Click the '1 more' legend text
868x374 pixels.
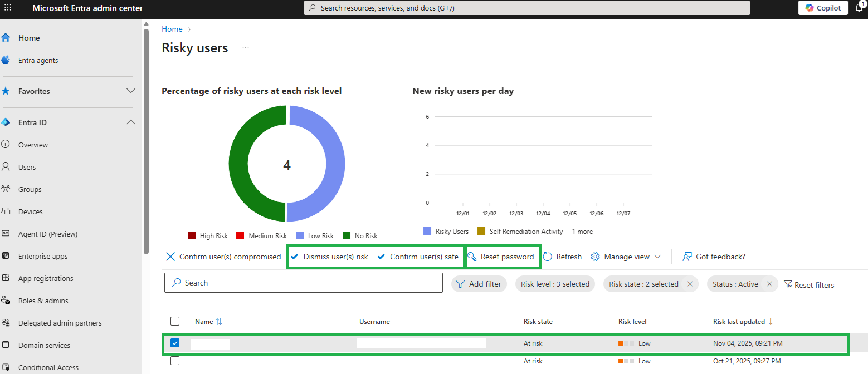[582, 232]
